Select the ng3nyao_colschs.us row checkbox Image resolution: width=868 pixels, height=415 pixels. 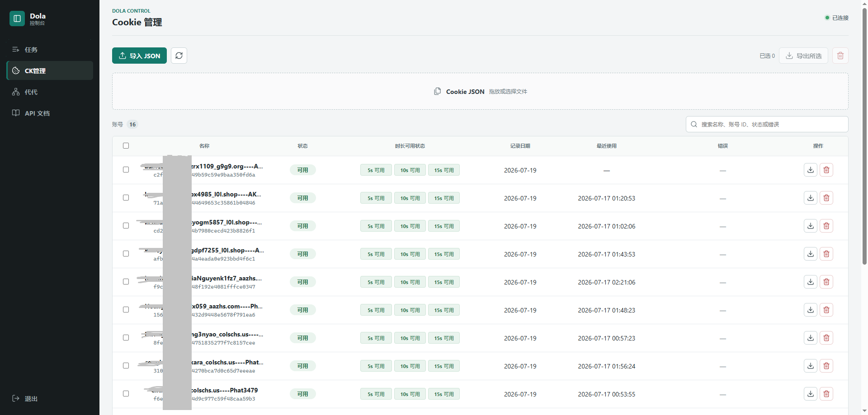pyautogui.click(x=126, y=337)
